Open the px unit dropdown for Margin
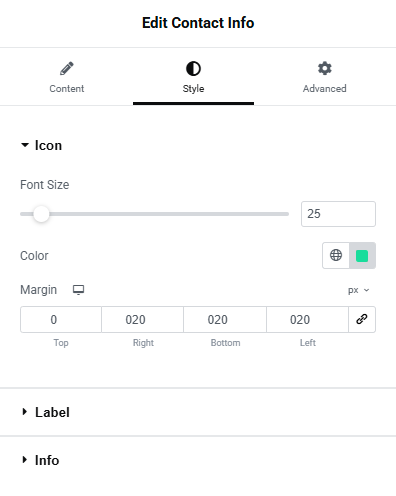The height and width of the screenshot is (496, 396). point(359,290)
